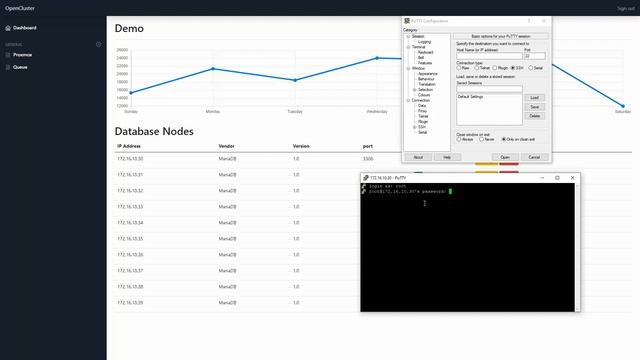Click the Proxmox icon in sidebar
Screen dimensions: 640x360
[x=8, y=55]
